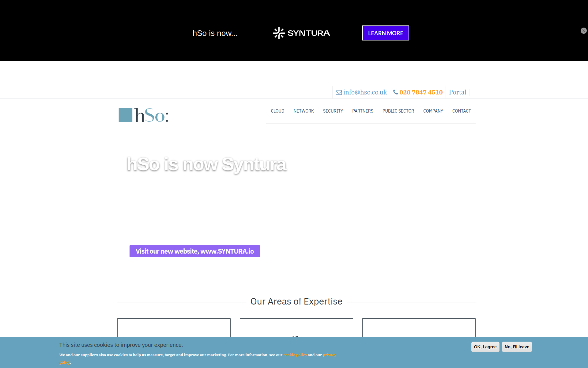Close the Syntura announcement banner
The image size is (588, 368).
coord(583,31)
